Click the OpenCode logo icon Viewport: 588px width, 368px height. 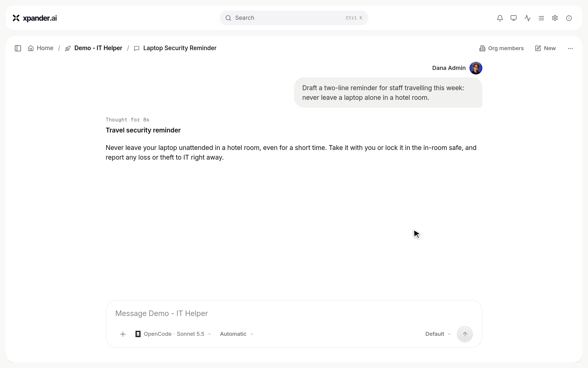tap(138, 334)
